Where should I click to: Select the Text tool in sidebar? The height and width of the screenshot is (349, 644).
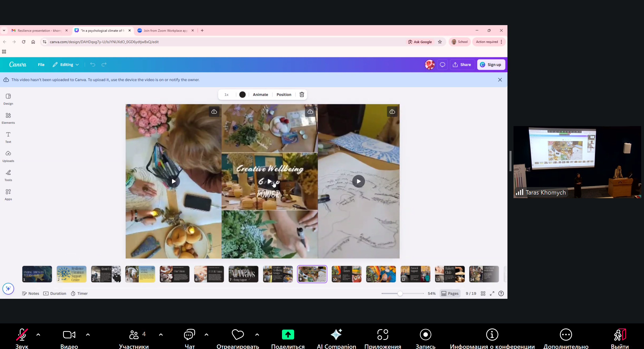tap(8, 137)
